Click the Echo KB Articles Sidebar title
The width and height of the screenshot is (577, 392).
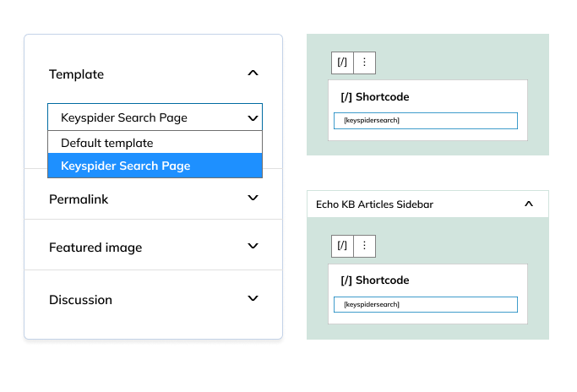pyautogui.click(x=374, y=204)
